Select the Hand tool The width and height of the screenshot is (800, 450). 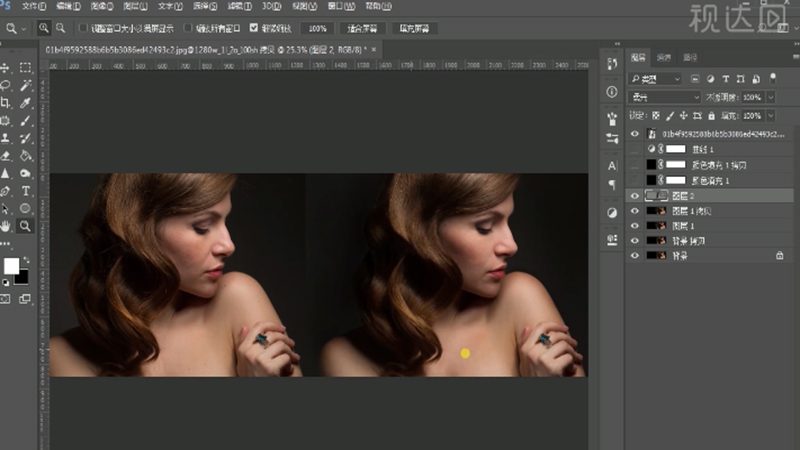(5, 226)
